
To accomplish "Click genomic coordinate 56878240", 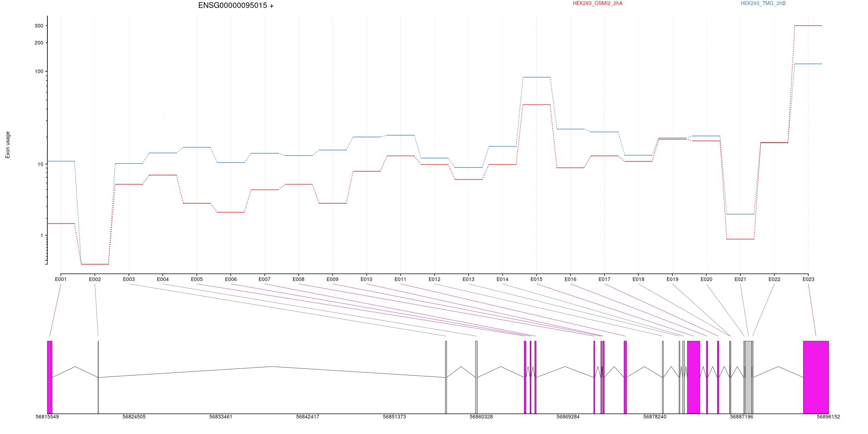I will 655,417.
